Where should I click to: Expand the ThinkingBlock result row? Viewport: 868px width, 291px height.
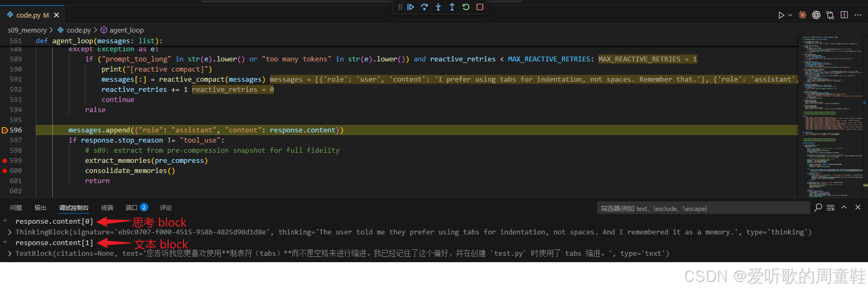(x=10, y=232)
